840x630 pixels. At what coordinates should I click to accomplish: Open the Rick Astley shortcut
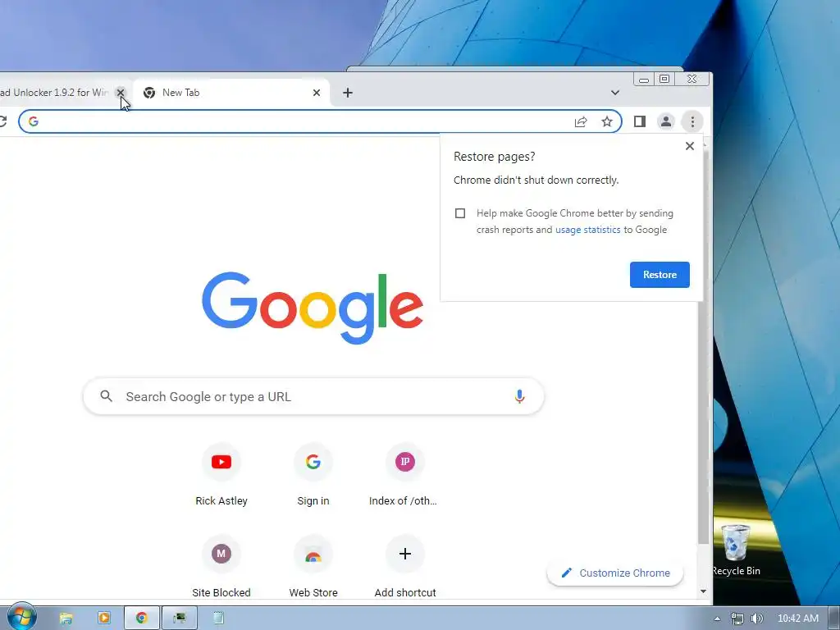coord(221,475)
